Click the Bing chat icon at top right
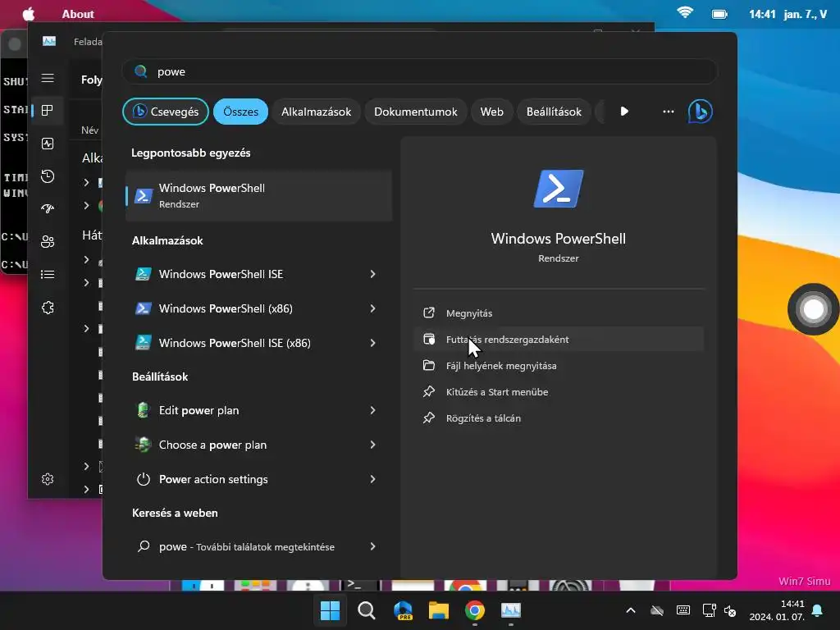This screenshot has width=840, height=630. (x=700, y=112)
